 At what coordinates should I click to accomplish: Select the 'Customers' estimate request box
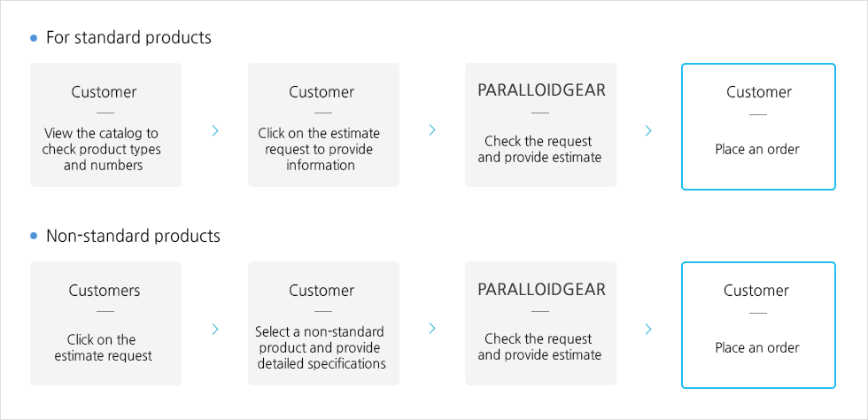pos(105,323)
